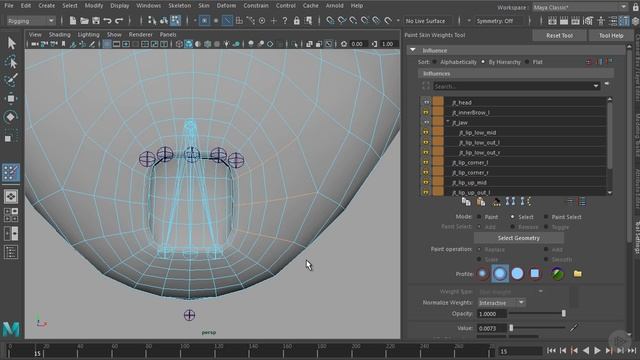This screenshot has height=360, width=640.
Task: Click the Tool Help button
Action: point(611,36)
